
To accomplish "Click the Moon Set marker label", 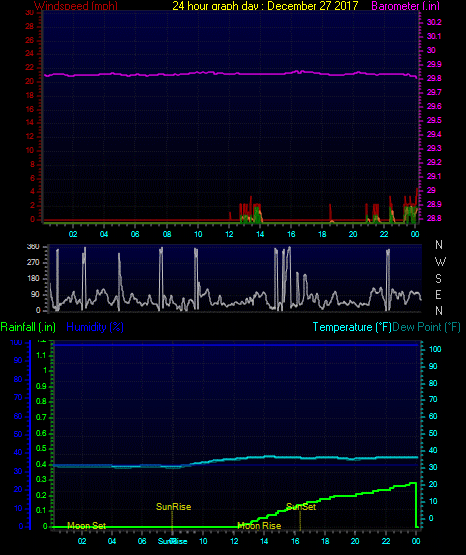I will coord(86,526).
